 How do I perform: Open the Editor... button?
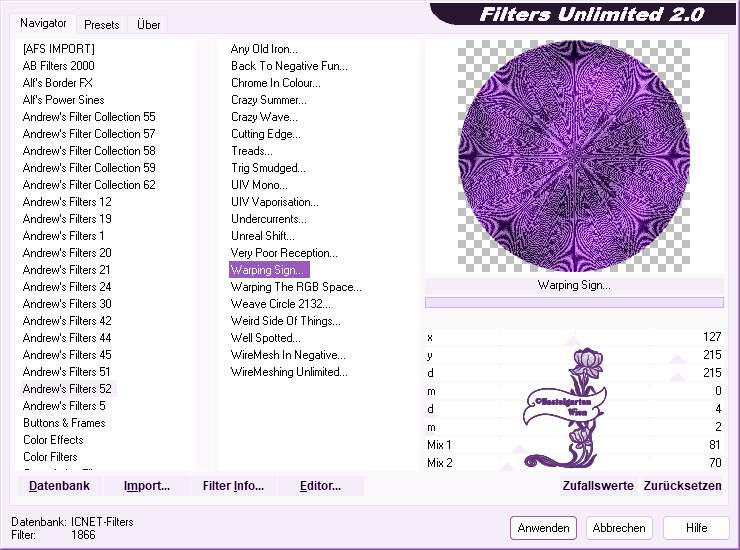pyautogui.click(x=320, y=486)
